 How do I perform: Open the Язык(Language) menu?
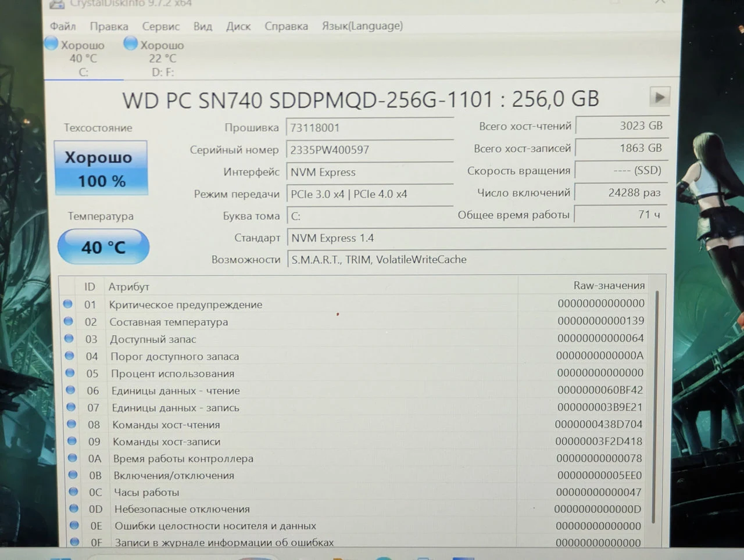[362, 26]
